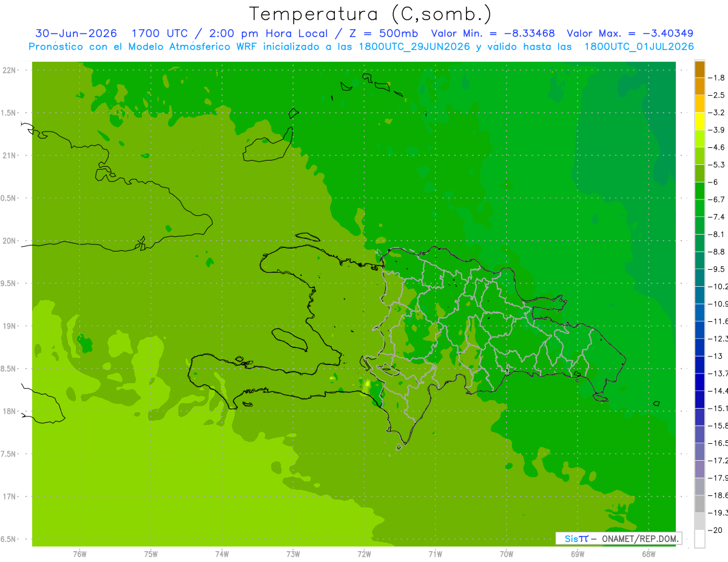The image size is (728, 562).
Task: Click the '-6.7' colorbar value
Action: (716, 199)
